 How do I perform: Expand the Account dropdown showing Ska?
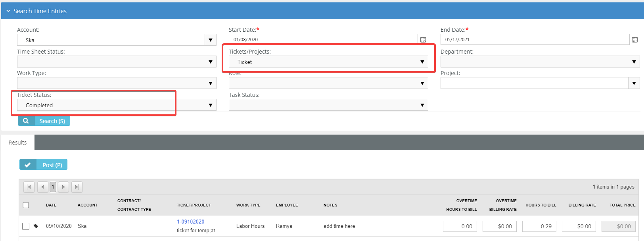(x=210, y=40)
